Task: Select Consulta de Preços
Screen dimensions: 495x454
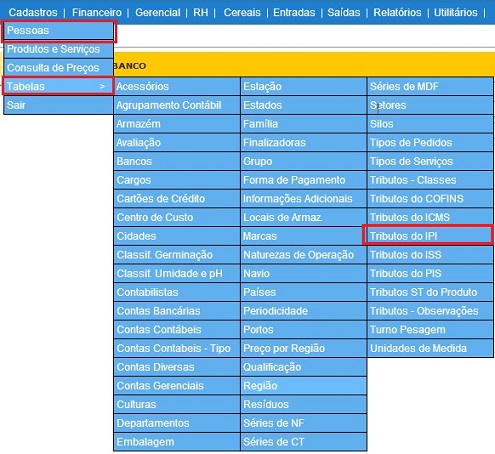Action: [59, 68]
